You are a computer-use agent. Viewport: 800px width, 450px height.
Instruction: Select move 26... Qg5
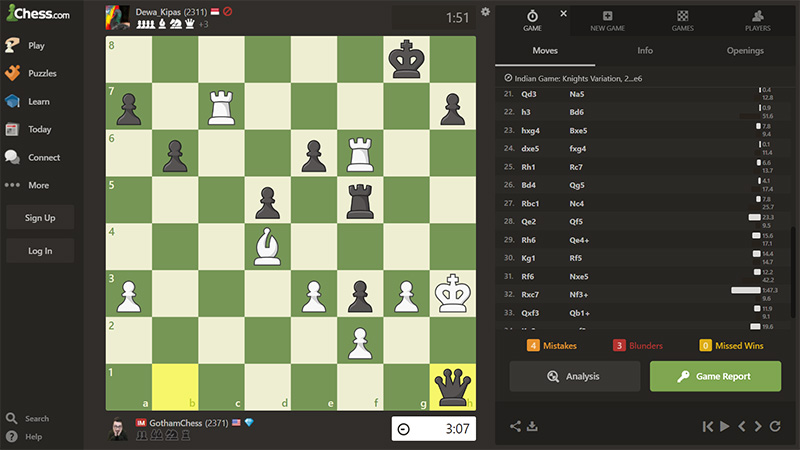577,185
